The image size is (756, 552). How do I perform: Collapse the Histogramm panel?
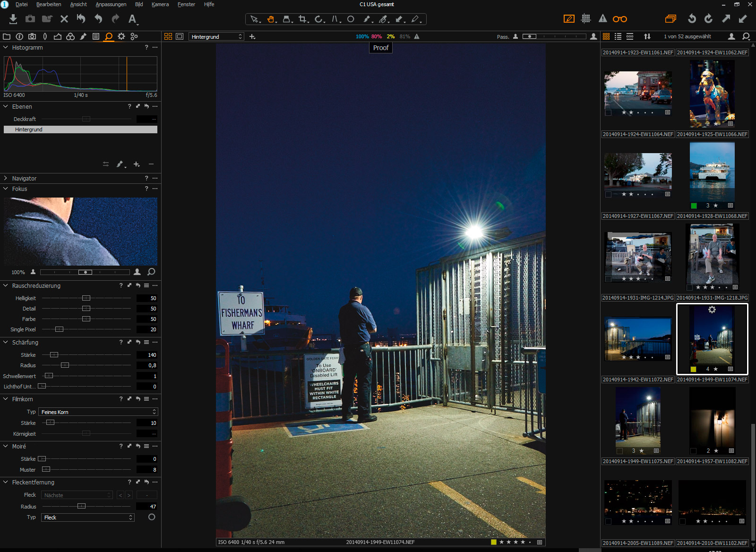coord(6,47)
